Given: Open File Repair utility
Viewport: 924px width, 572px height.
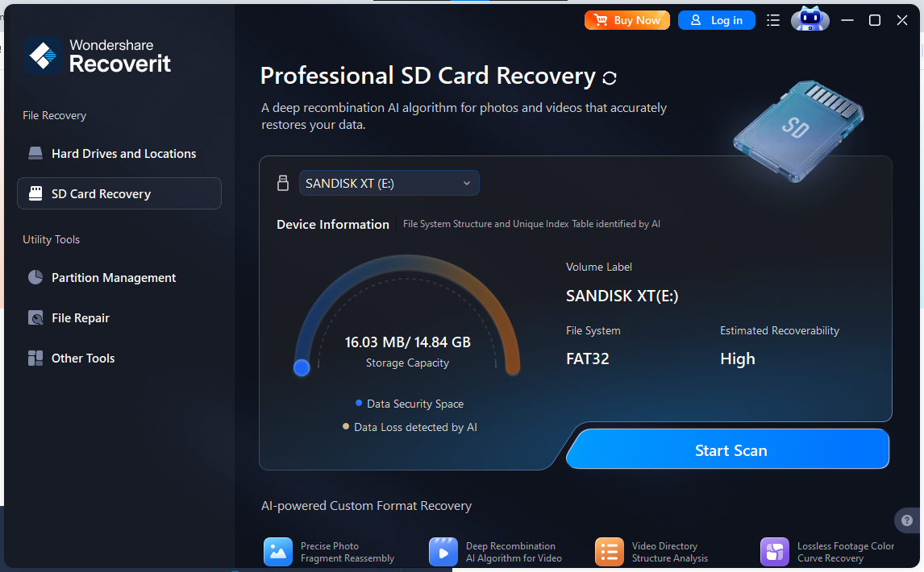Looking at the screenshot, I should tap(119, 318).
